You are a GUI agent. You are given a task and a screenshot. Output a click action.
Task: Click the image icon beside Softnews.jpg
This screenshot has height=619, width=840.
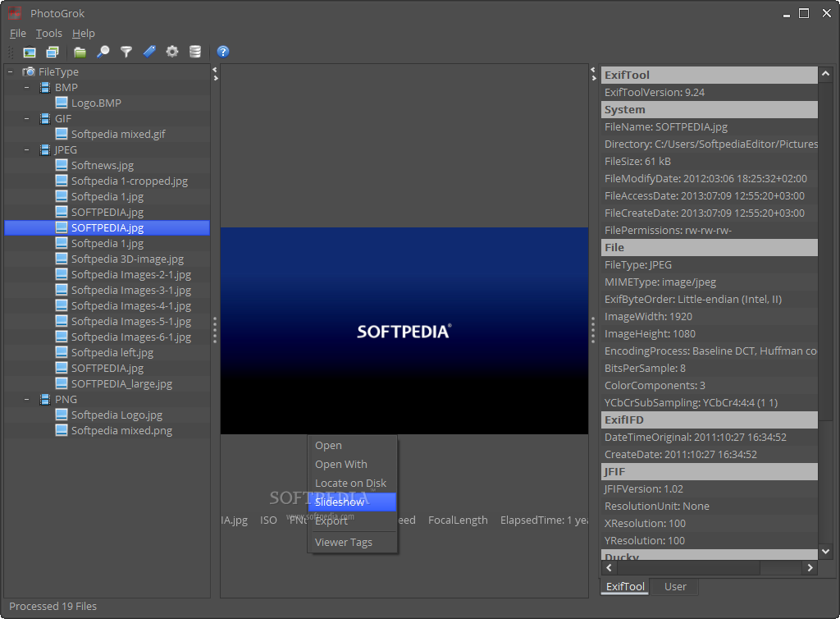click(62, 165)
